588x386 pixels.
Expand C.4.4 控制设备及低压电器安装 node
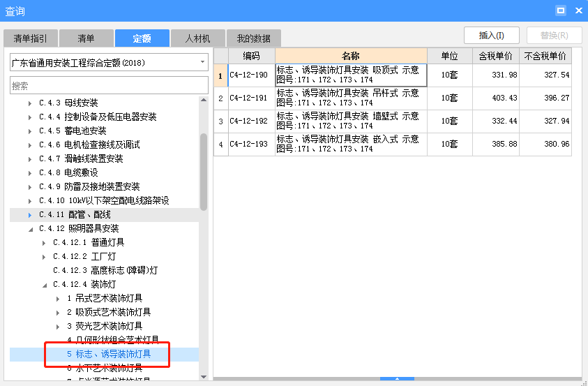tap(30, 117)
